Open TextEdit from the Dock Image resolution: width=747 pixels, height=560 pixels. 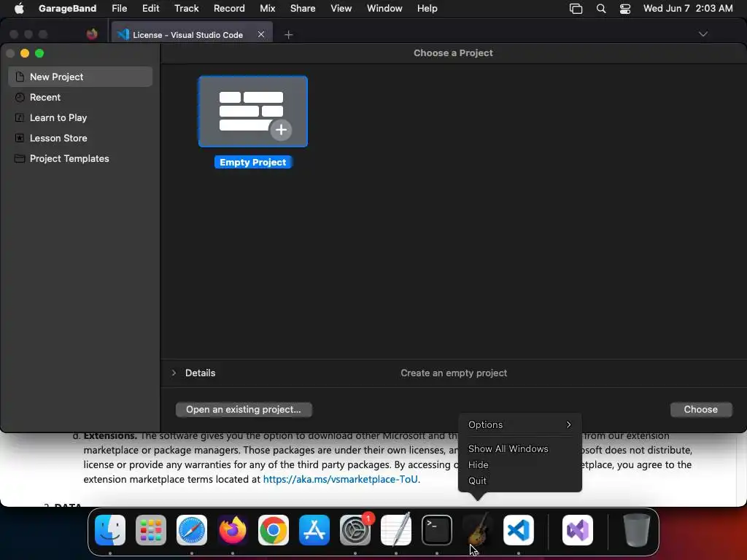click(396, 530)
